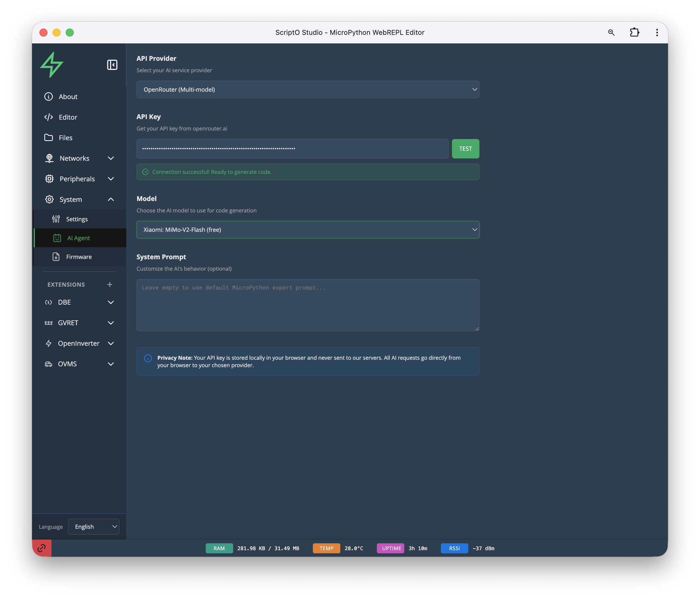Open the three-dot menu in the title bar
The height and width of the screenshot is (599, 700).
pos(657,33)
